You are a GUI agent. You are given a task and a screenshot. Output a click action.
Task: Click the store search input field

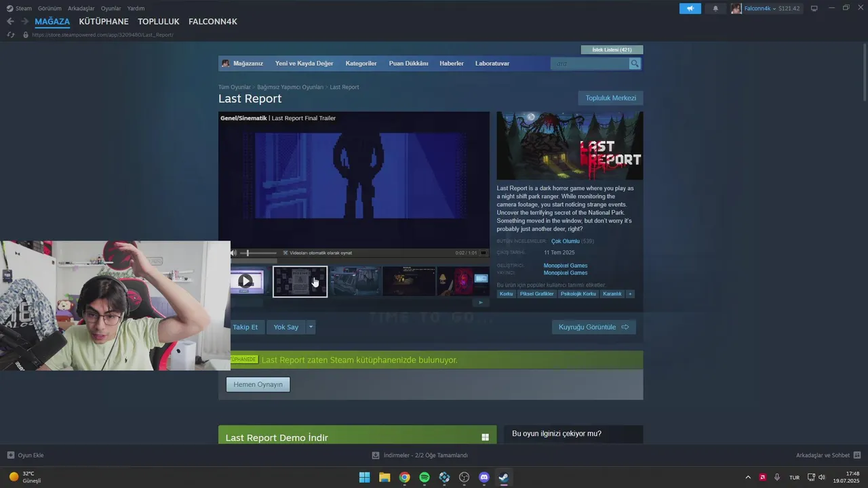point(590,64)
